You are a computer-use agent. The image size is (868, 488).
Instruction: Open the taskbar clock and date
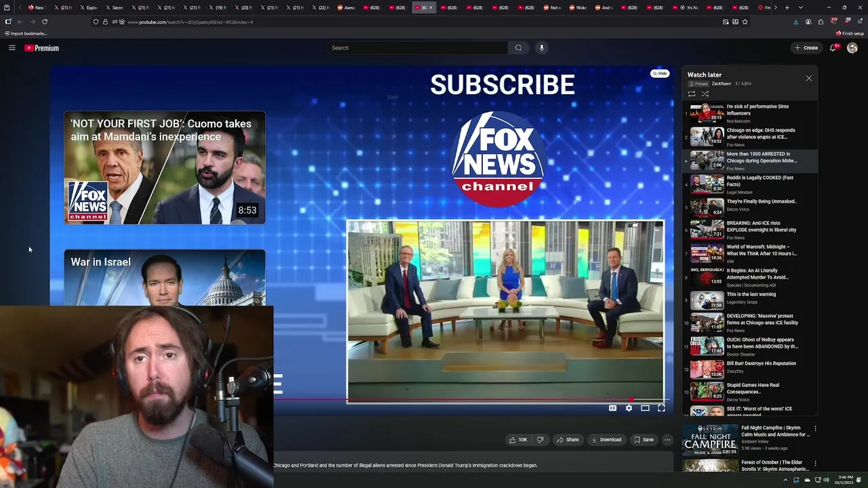click(845, 480)
